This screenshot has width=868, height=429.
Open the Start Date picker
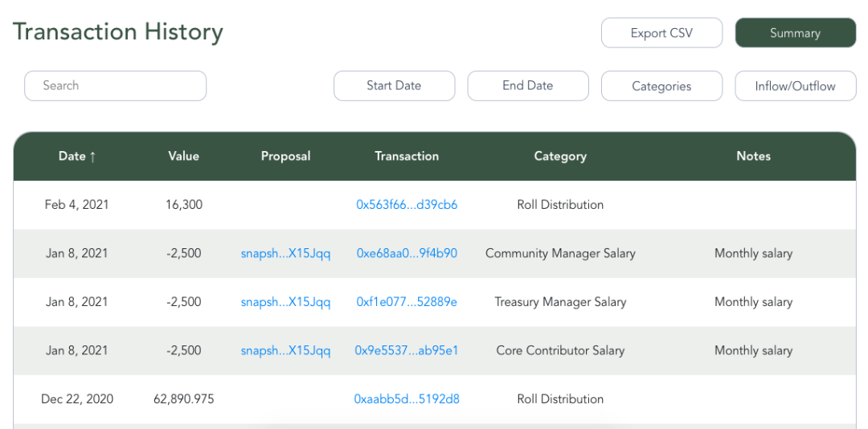pos(394,86)
